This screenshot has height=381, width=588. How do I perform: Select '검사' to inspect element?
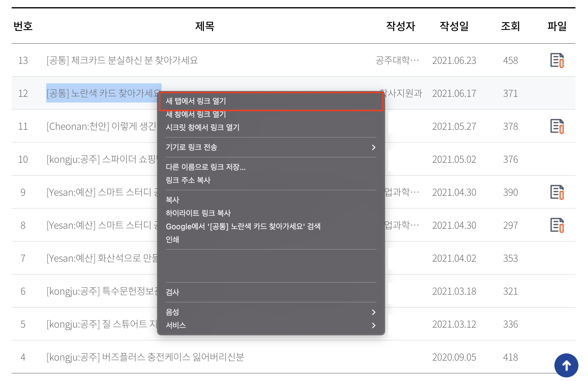coord(271,292)
